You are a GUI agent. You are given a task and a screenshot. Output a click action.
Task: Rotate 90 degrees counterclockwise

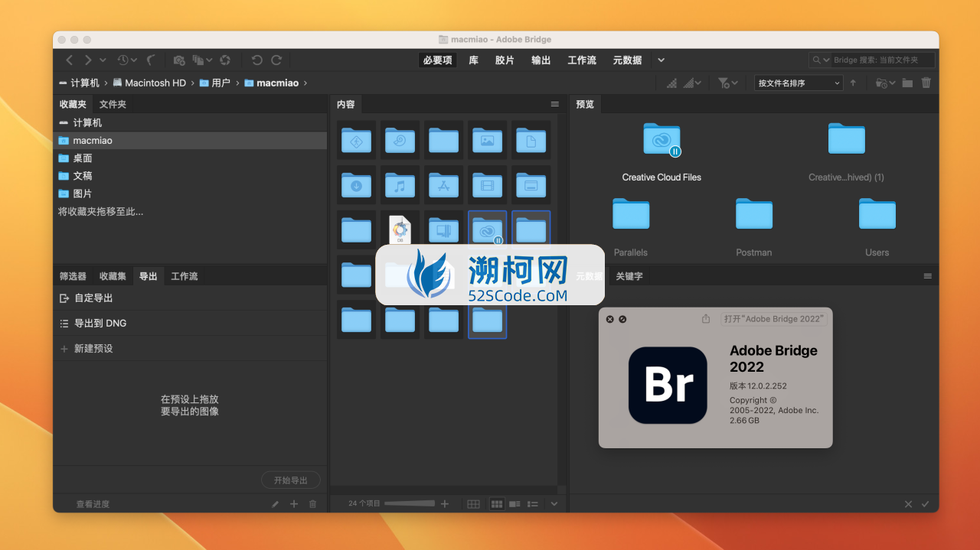(257, 60)
